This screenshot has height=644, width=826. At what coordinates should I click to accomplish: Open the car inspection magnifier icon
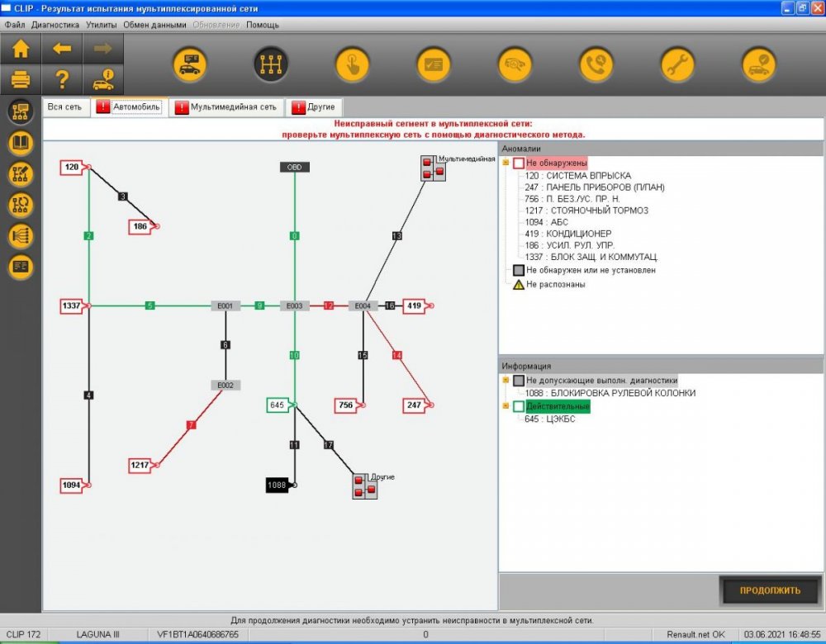click(x=515, y=64)
